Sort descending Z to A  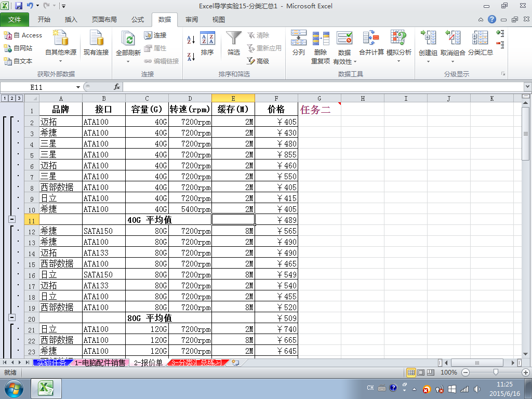(191, 57)
